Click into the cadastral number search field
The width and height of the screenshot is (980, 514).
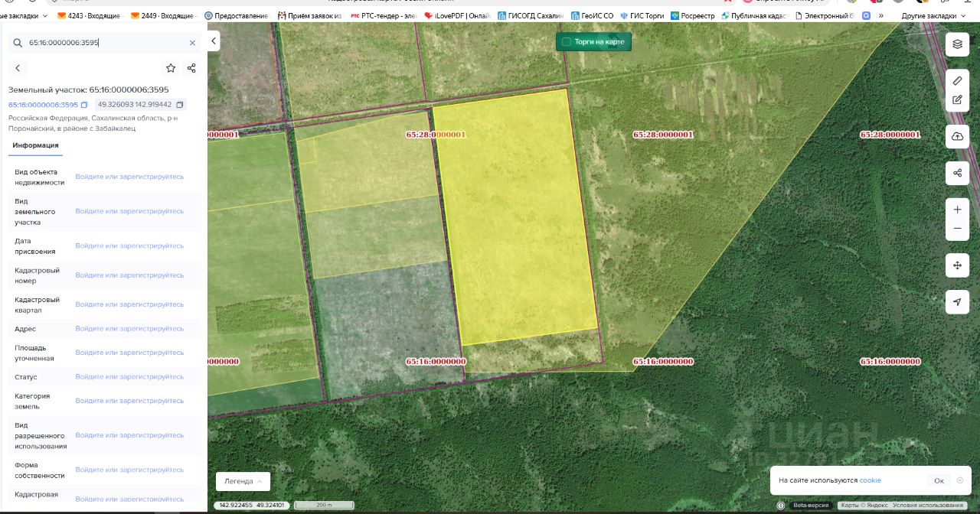point(103,43)
